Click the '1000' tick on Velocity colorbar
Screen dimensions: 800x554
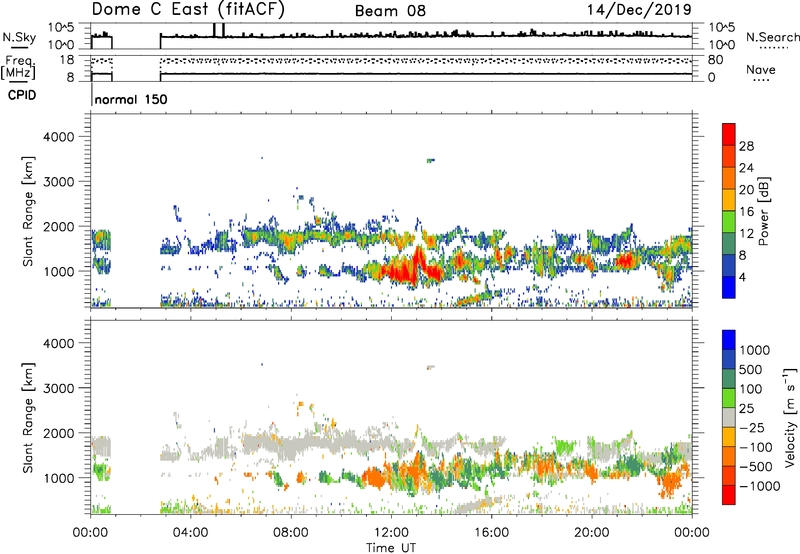tap(754, 350)
